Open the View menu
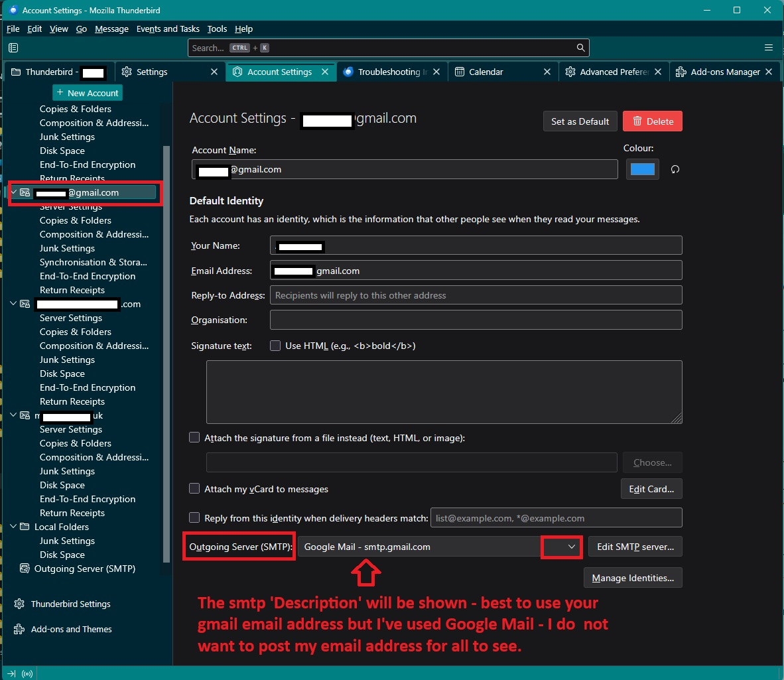Viewport: 784px width, 680px height. (x=58, y=29)
